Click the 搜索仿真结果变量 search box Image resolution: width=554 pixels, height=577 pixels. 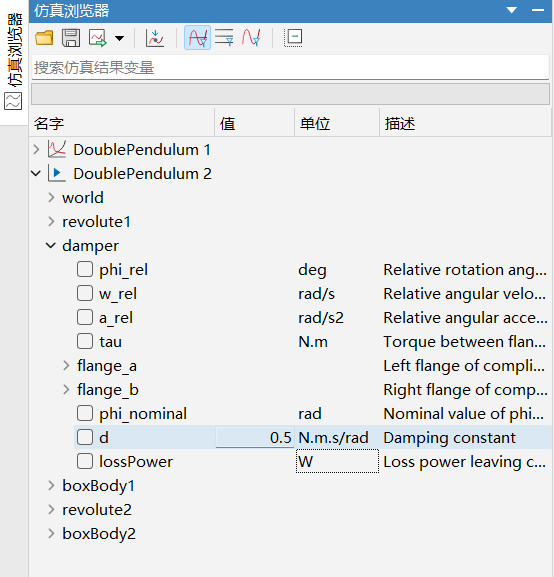pyautogui.click(x=290, y=67)
